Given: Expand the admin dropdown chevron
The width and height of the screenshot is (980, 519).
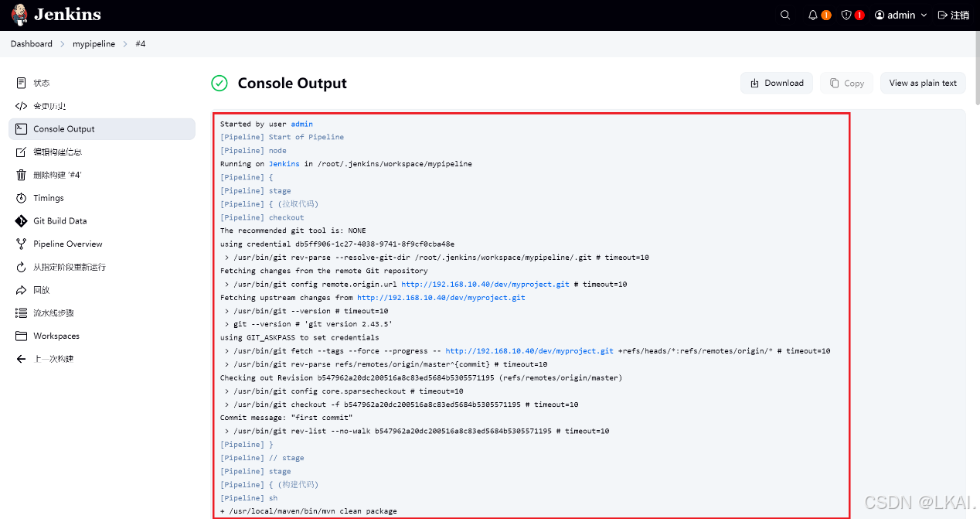Looking at the screenshot, I should tap(924, 15).
